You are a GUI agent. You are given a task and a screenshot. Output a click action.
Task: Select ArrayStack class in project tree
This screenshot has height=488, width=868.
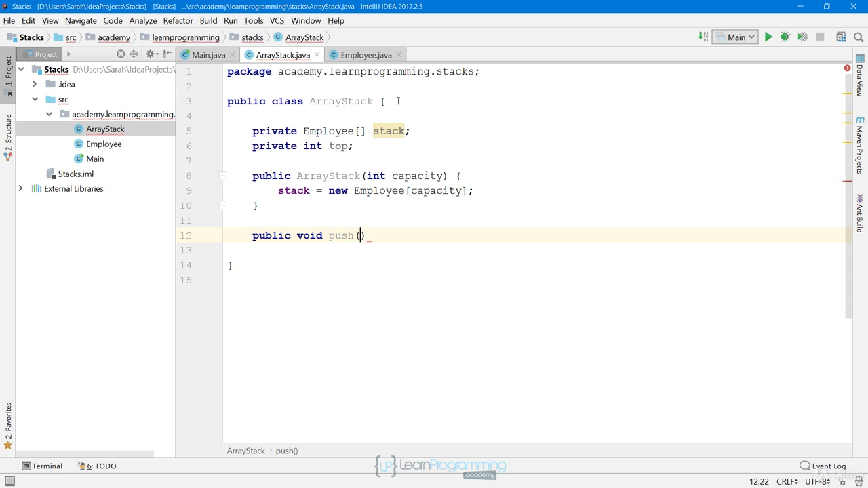(105, 129)
